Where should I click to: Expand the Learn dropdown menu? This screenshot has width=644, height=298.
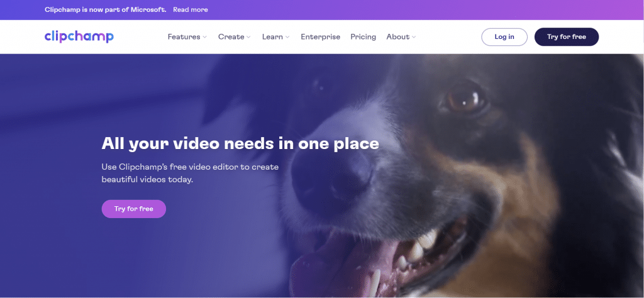(x=275, y=37)
